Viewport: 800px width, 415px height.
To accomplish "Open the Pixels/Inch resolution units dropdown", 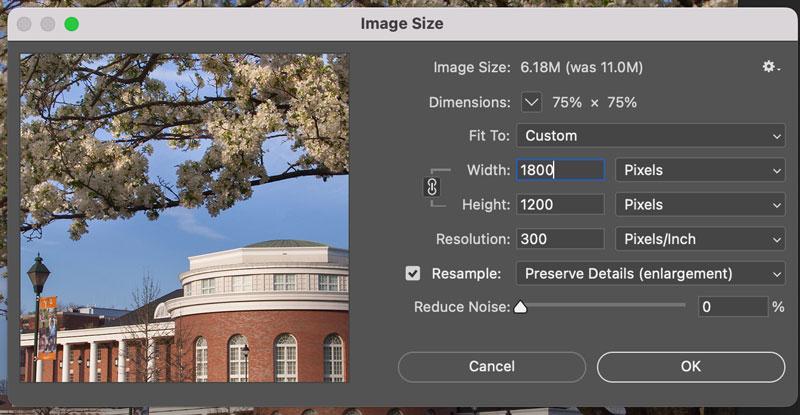I will coord(699,239).
